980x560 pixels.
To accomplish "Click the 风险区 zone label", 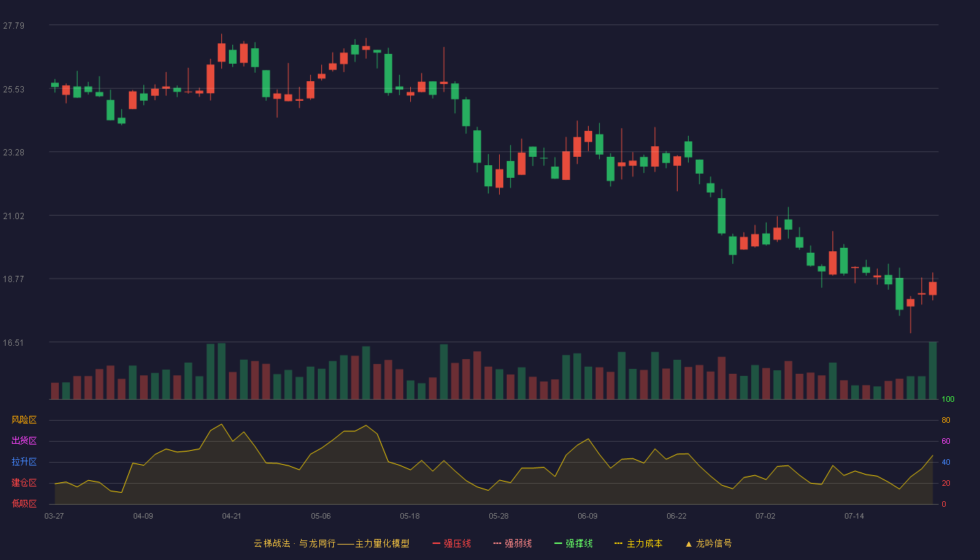I will pyautogui.click(x=24, y=420).
